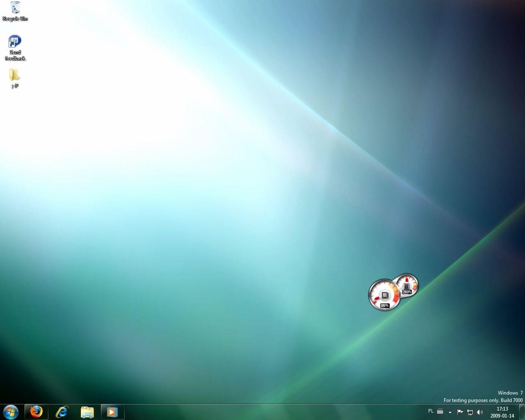Launch Firefox from the taskbar
The image size is (525, 420).
tap(36, 412)
